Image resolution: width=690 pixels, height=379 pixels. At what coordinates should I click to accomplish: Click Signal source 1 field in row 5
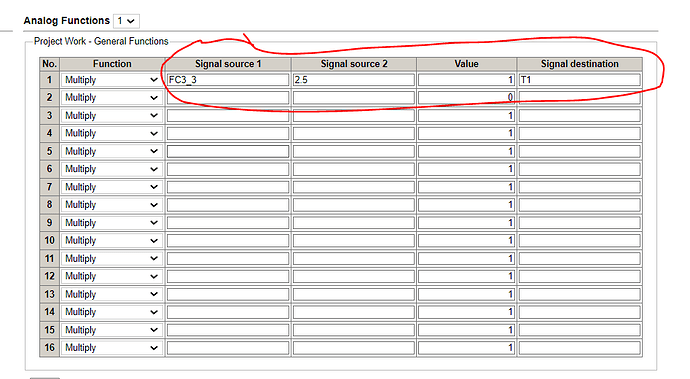click(x=228, y=151)
